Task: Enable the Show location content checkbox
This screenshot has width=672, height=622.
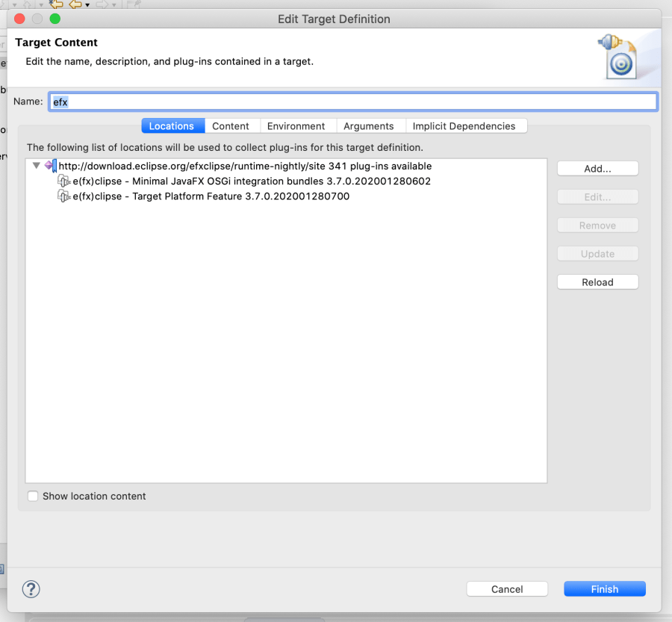Action: (33, 496)
